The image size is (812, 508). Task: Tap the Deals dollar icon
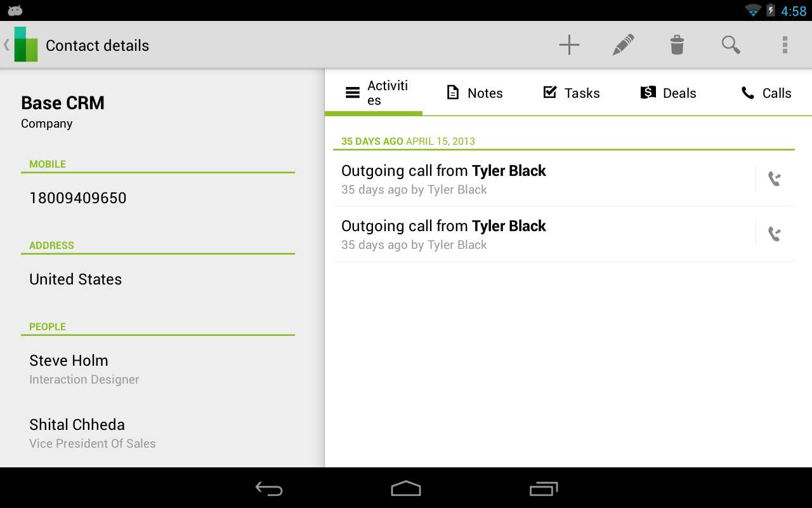(648, 92)
